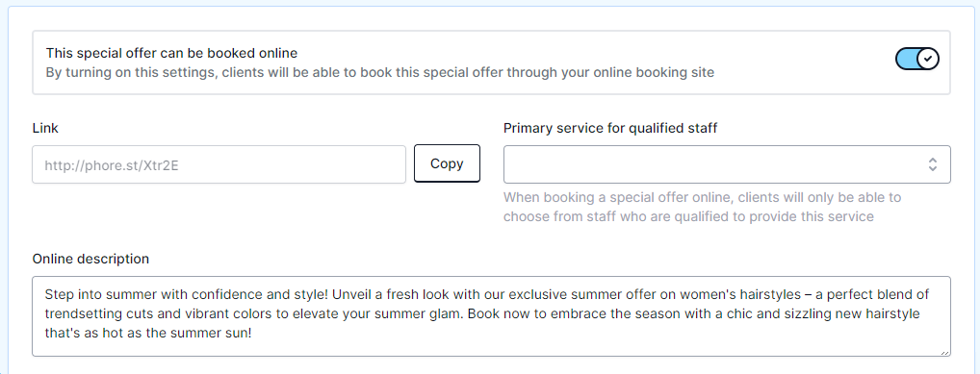Click the 'Online description' label
Image resolution: width=980 pixels, height=374 pixels.
90,259
